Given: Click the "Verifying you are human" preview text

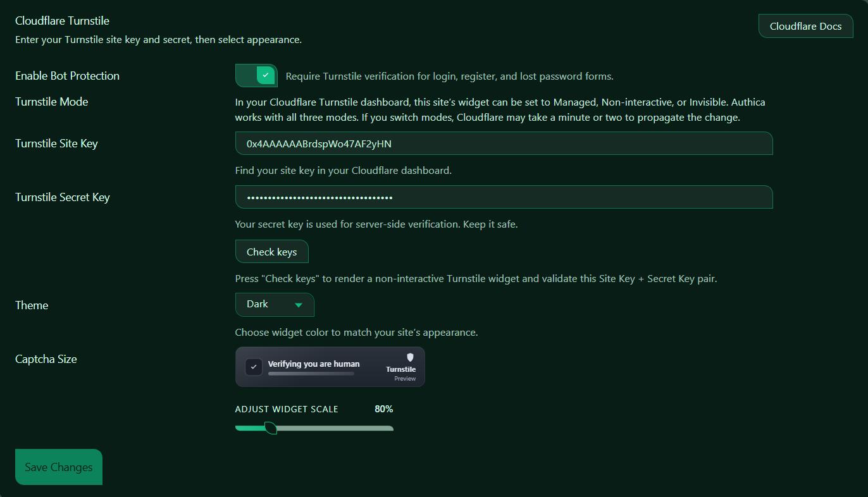Looking at the screenshot, I should [314, 364].
